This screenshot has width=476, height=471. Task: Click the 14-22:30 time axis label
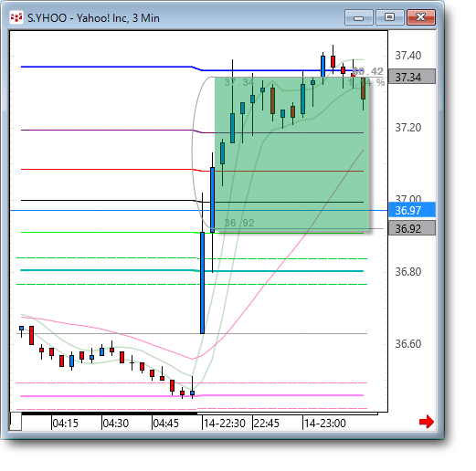coord(225,424)
